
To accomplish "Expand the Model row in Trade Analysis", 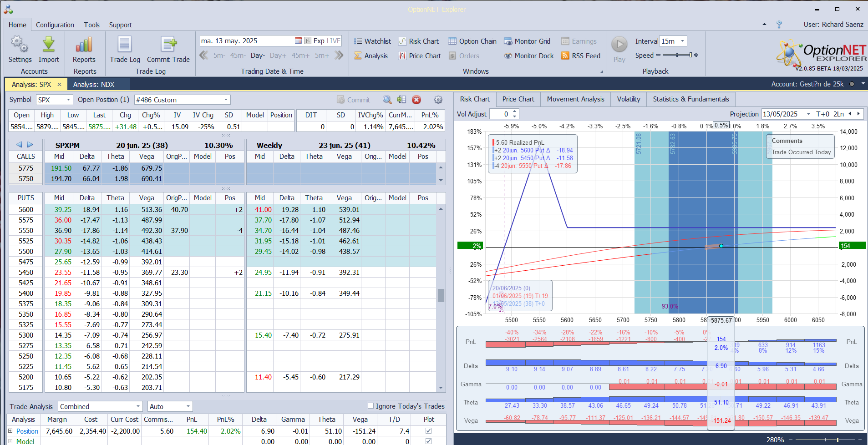I will pos(10,441).
